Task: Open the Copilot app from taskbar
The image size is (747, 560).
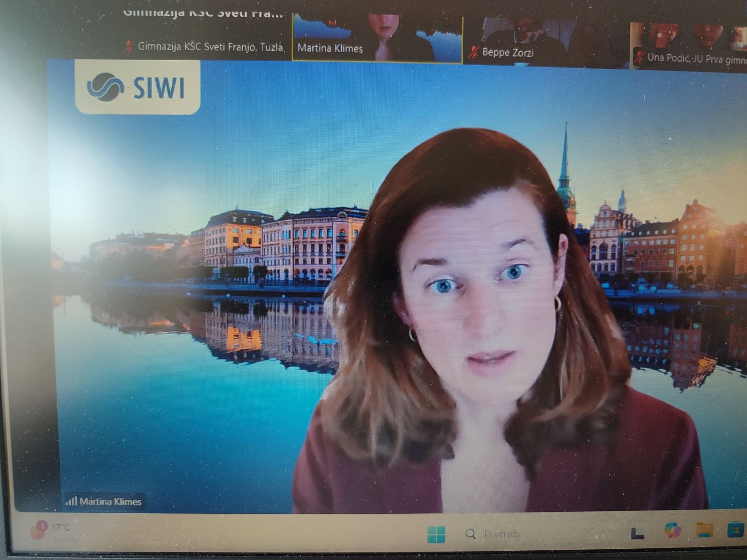Action: [x=673, y=532]
